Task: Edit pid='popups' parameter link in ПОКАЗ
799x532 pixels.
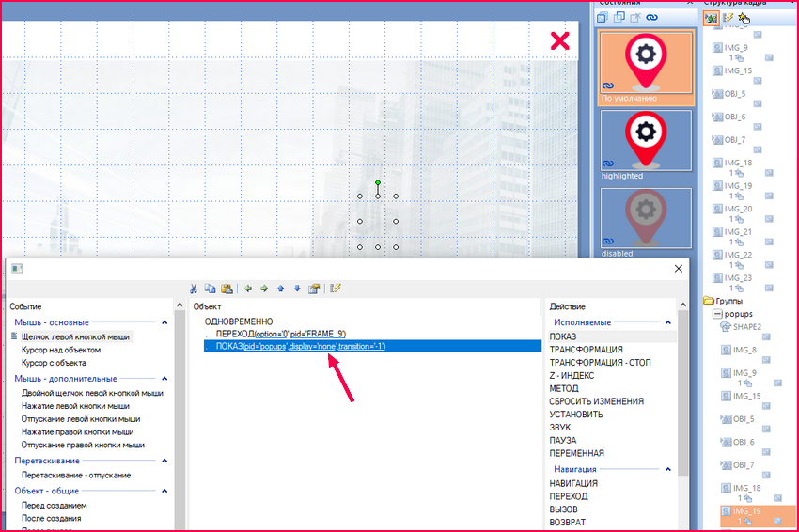Action: (265, 347)
